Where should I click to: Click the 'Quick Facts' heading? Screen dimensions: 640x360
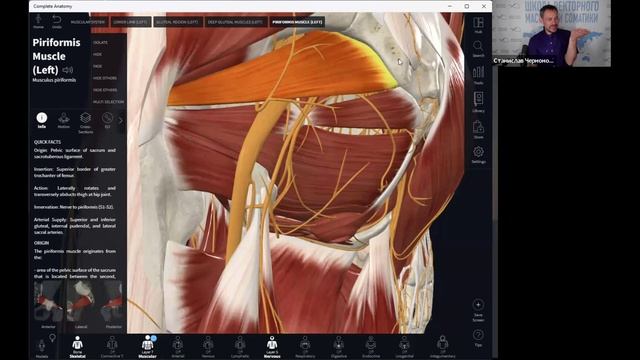click(x=47, y=142)
